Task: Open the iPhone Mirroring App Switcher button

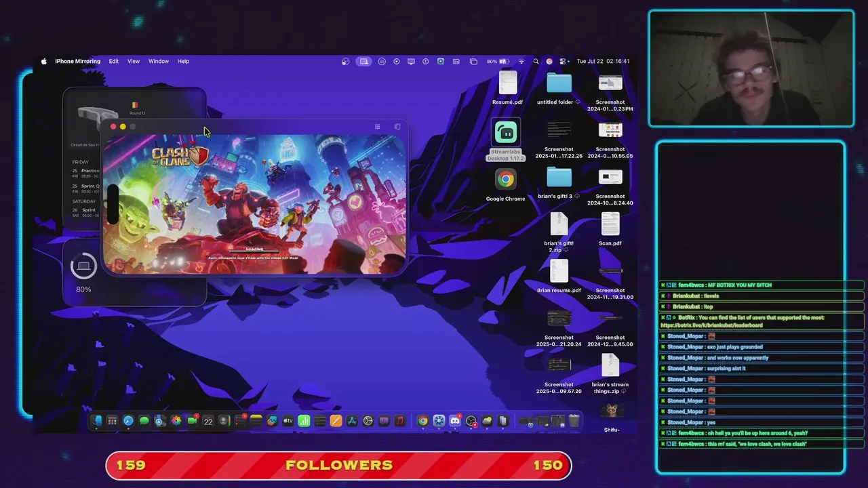Action: pyautogui.click(x=397, y=127)
